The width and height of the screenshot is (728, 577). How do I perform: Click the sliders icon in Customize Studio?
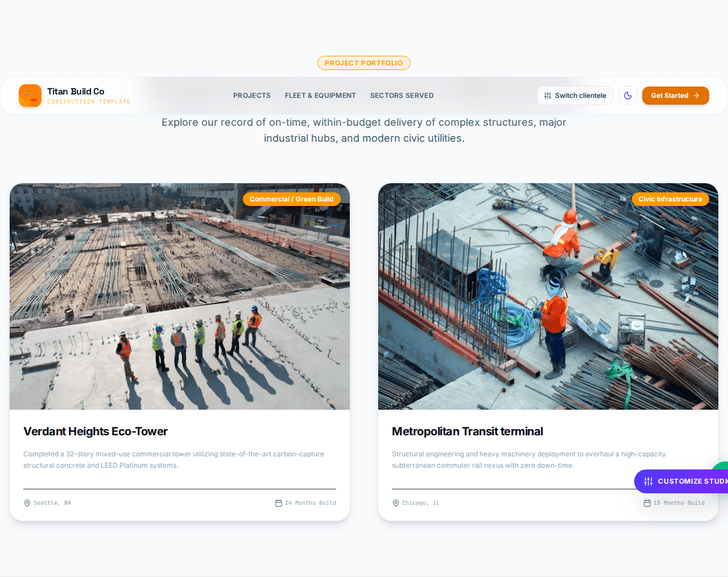[x=648, y=481]
